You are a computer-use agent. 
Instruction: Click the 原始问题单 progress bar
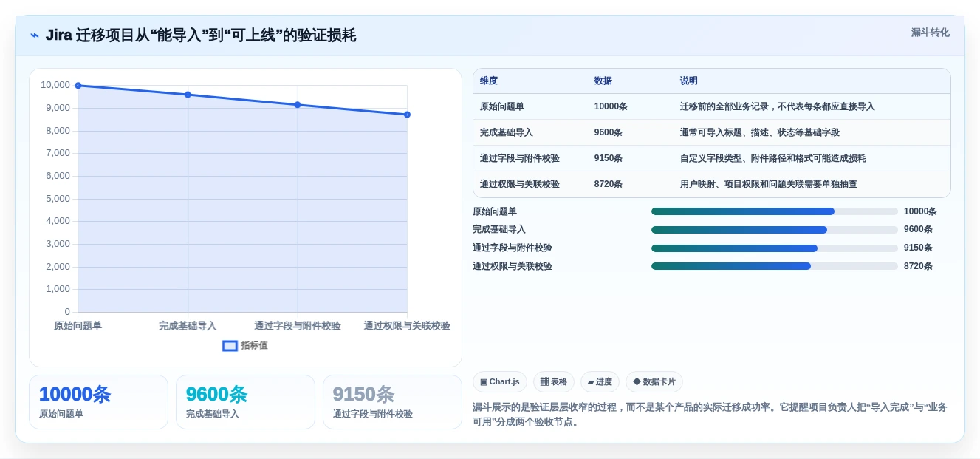(x=775, y=211)
